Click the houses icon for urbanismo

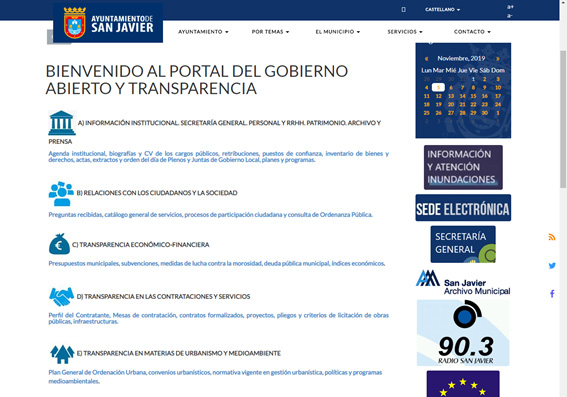[62, 354]
